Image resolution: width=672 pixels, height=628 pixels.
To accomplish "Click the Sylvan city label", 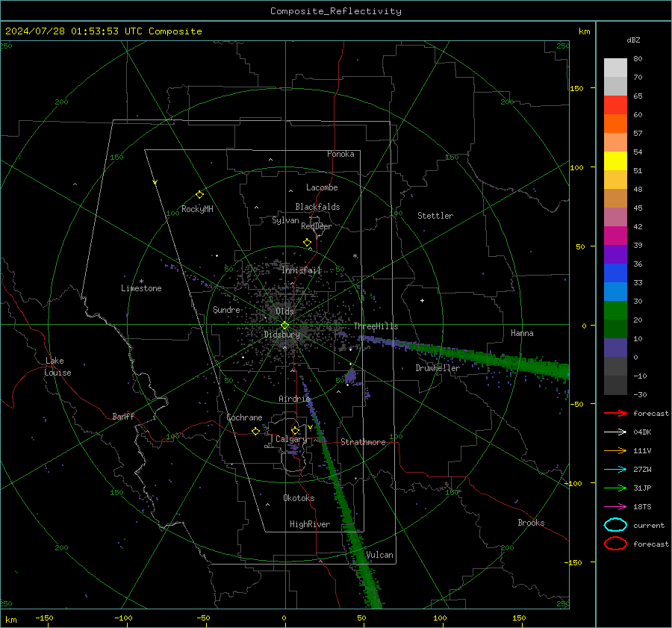I will click(285, 220).
